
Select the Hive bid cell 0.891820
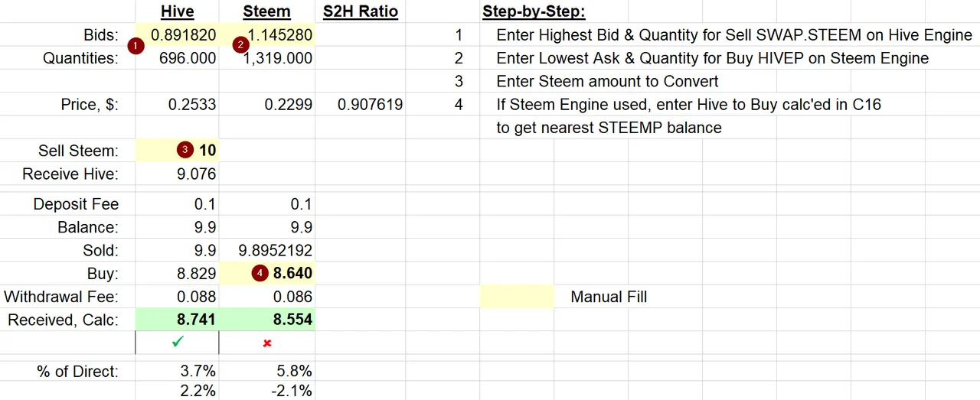[x=177, y=35]
